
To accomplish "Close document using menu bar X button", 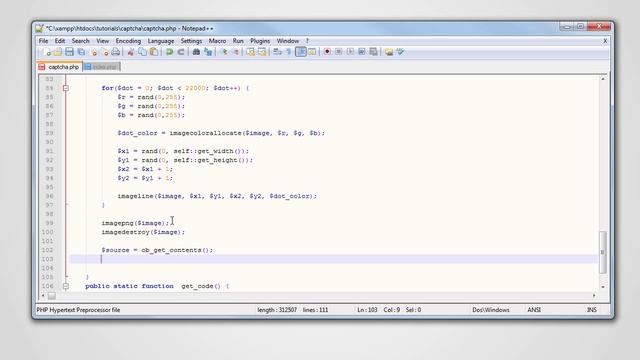I will point(605,41).
